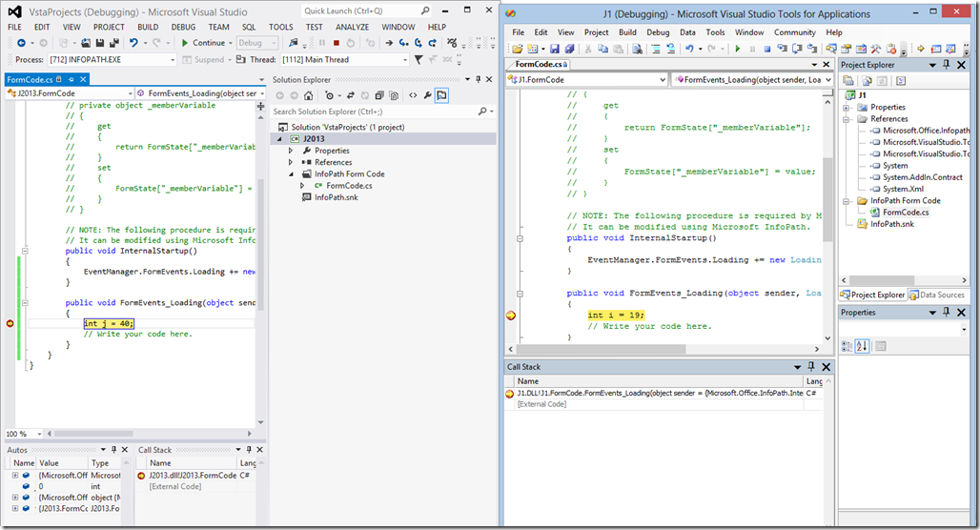Image resolution: width=980 pixels, height=530 pixels.
Task: Click the green Start Debugging arrow in VSTA
Action: click(736, 49)
